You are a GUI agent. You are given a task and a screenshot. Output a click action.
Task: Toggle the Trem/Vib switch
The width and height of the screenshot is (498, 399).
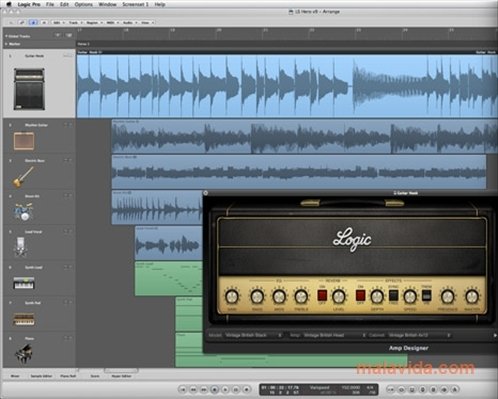pyautogui.click(x=426, y=295)
